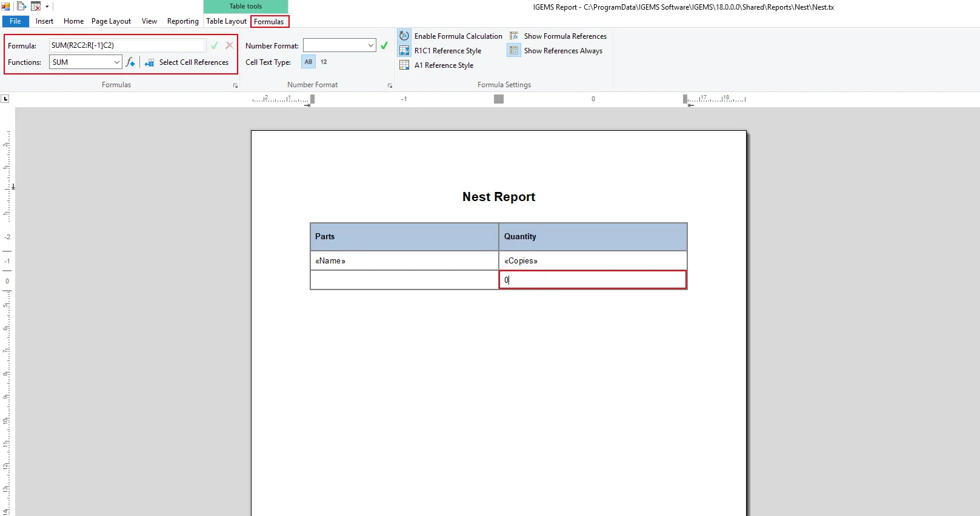Screen dimensions: 980x516
Task: Open the Number Format dropdown
Action: 370,45
